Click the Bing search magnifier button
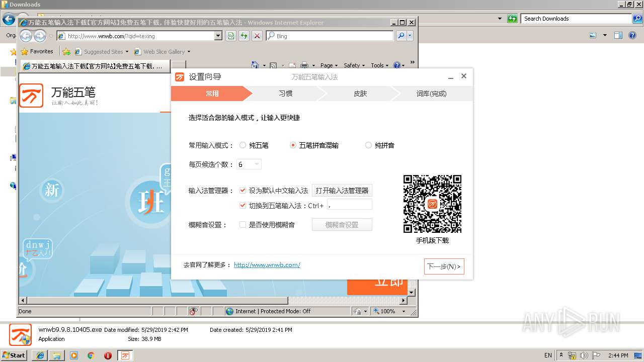 [401, 36]
